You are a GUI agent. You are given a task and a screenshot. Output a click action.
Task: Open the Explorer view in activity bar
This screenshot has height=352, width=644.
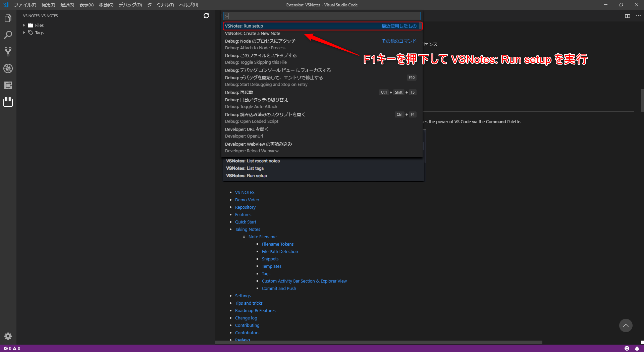click(x=8, y=18)
